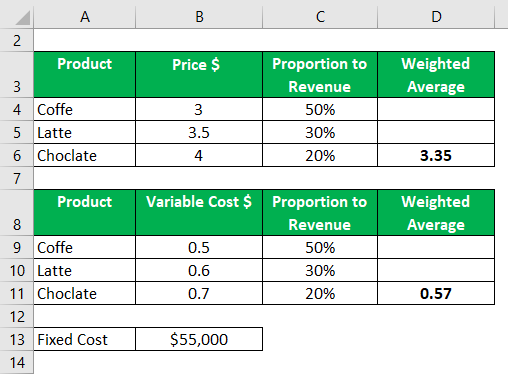Image resolution: width=508 pixels, height=374 pixels.
Task: Select Choclate cell in row 6
Action: pos(85,155)
